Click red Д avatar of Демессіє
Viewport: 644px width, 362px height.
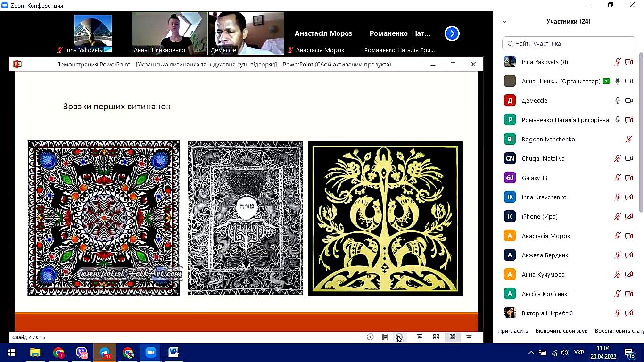[x=510, y=100]
